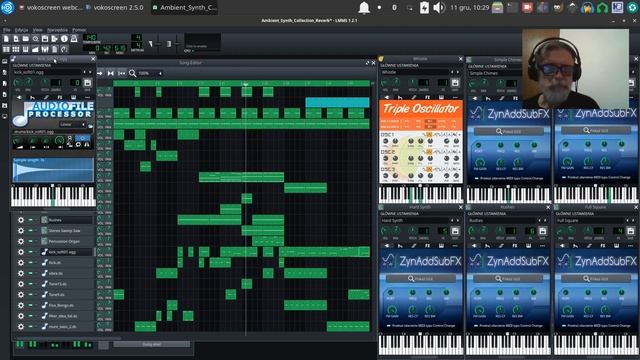Open the Linear interpolation dropdown in AudioFileProcessor

tap(72, 124)
